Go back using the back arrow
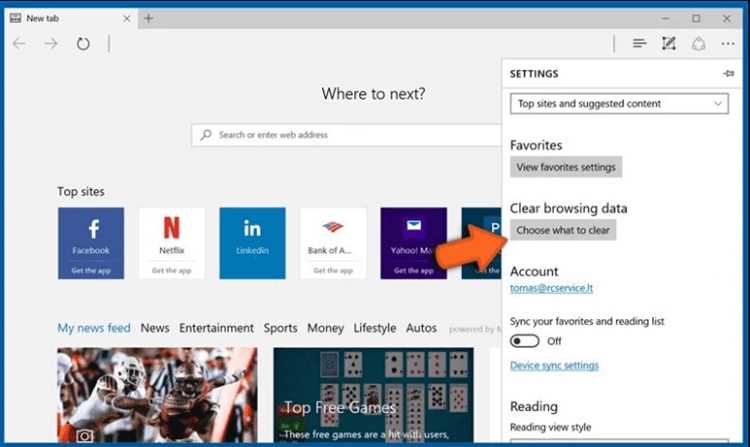750x447 pixels. tap(19, 44)
